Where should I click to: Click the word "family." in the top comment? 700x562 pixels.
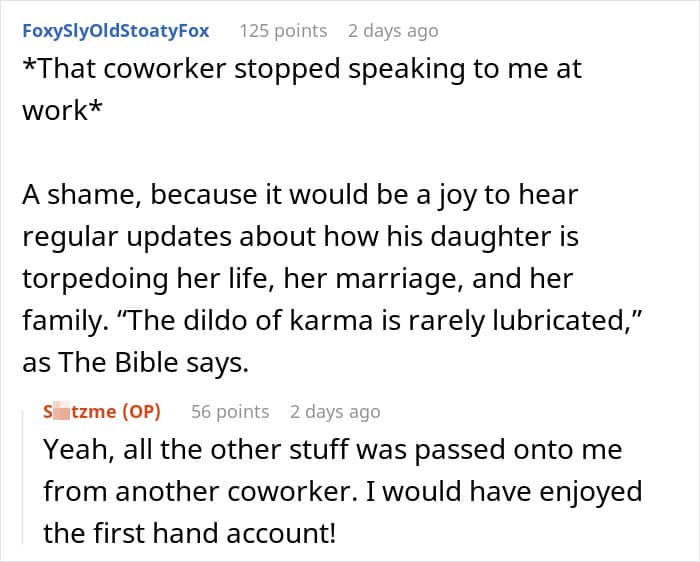(x=60, y=321)
